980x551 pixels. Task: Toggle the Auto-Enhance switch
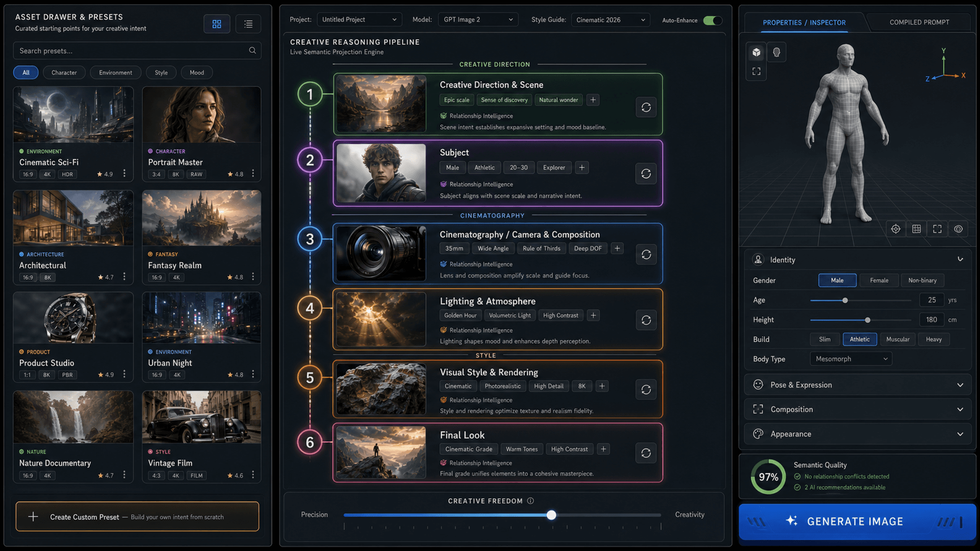(713, 20)
